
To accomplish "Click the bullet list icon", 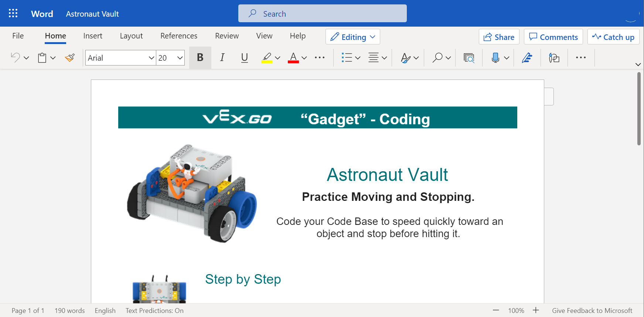I will coord(347,58).
